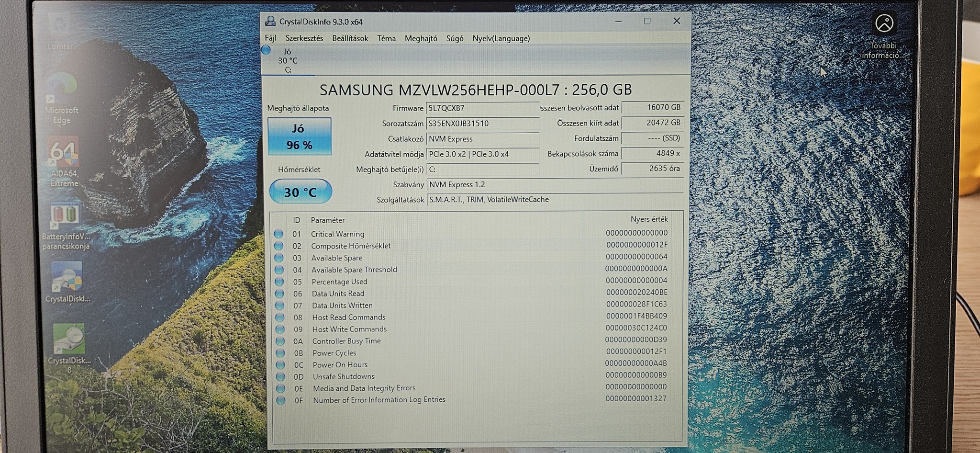
Task: Click the power-on count value 4849 x
Action: point(652,154)
